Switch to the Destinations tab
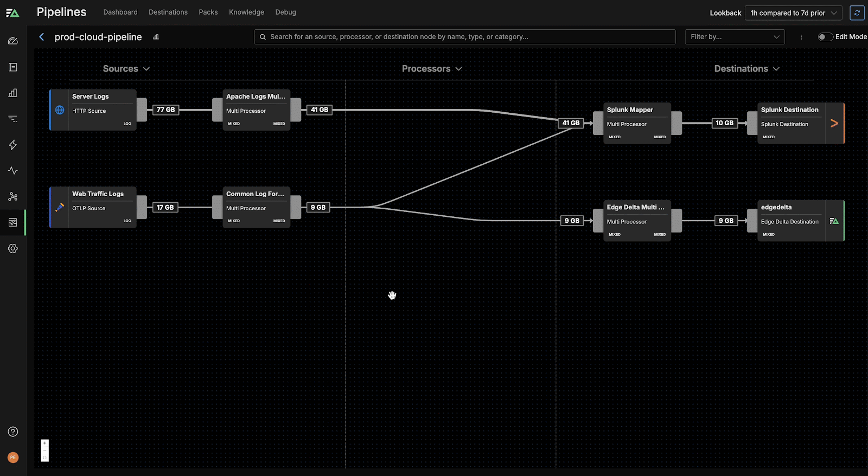The height and width of the screenshot is (476, 868). click(x=168, y=12)
